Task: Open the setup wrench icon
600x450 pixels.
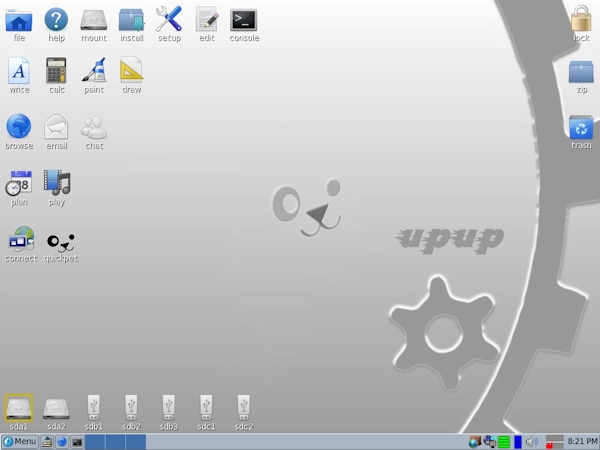Action: 169,19
